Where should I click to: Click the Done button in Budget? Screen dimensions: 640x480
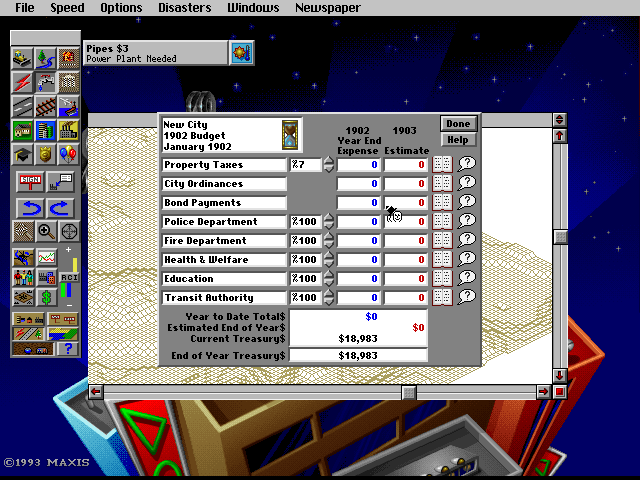click(x=458, y=124)
